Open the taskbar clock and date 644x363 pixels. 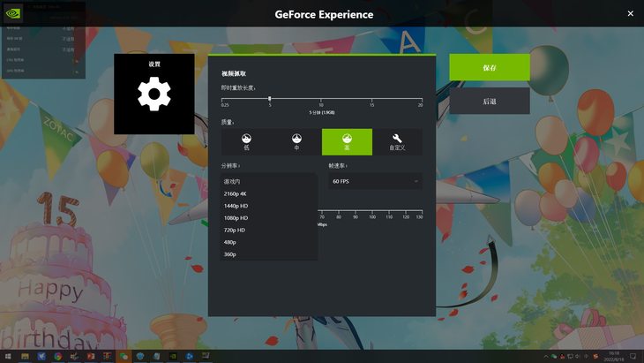coord(614,356)
